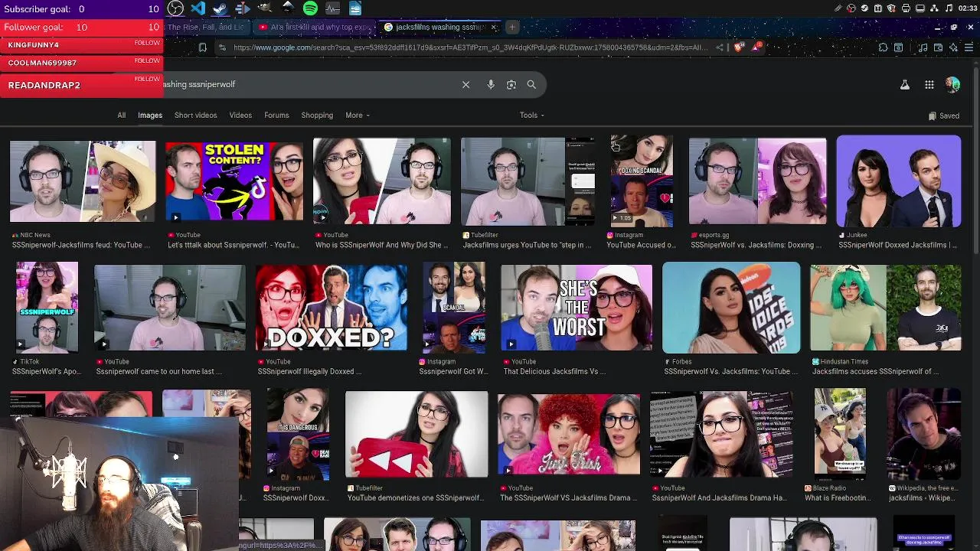
Task: Click the page vertical scrollbar
Action: pyautogui.click(x=975, y=161)
